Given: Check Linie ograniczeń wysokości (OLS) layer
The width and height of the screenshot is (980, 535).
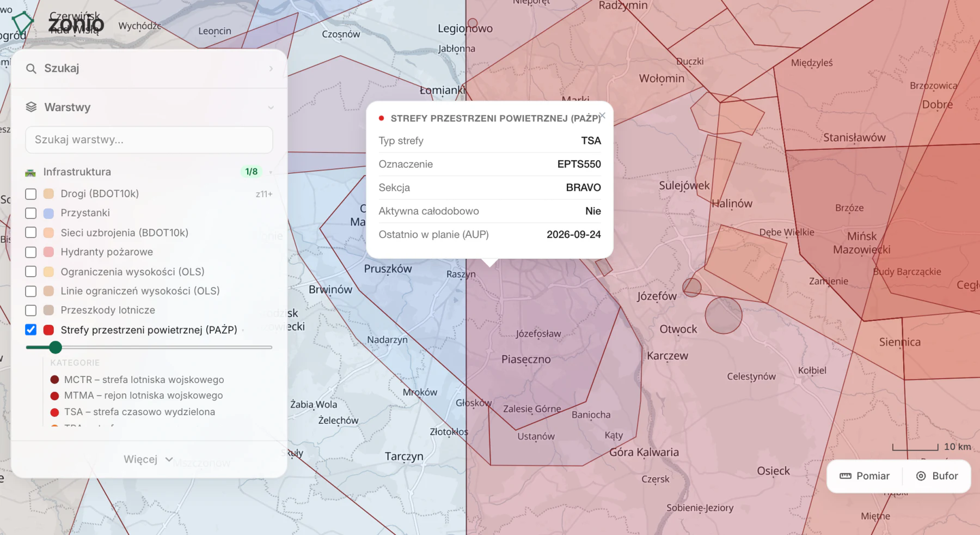Looking at the screenshot, I should point(31,291).
